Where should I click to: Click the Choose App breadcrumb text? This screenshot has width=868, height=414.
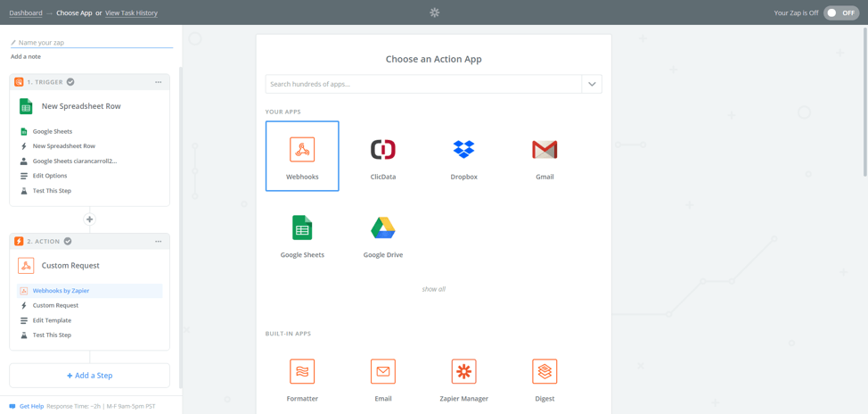[74, 12]
